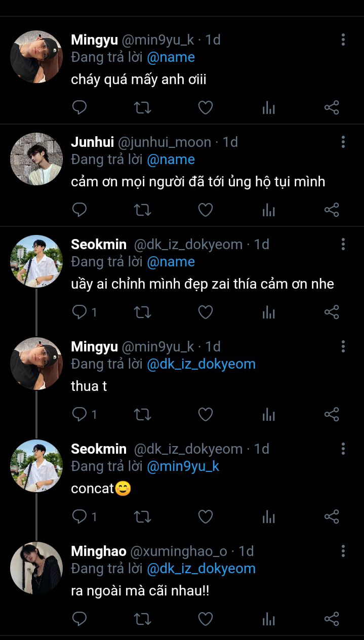Like Minghao's "ra ngoài mà cãi nhau" tweet

click(205, 619)
